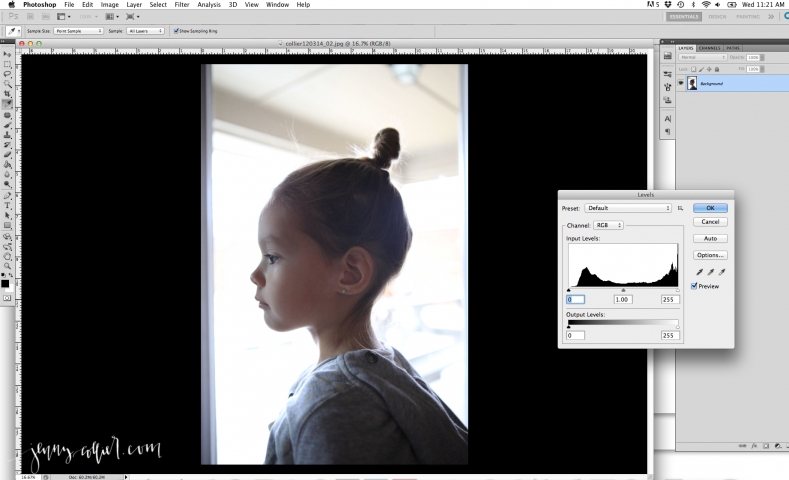The image size is (789, 480).
Task: Open the Character panel icon
Action: pos(667,118)
